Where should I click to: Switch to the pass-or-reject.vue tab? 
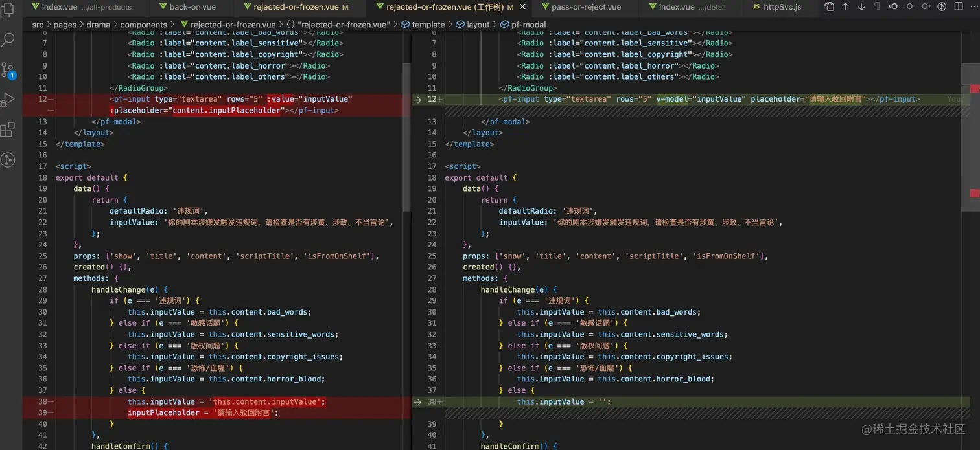tap(586, 7)
